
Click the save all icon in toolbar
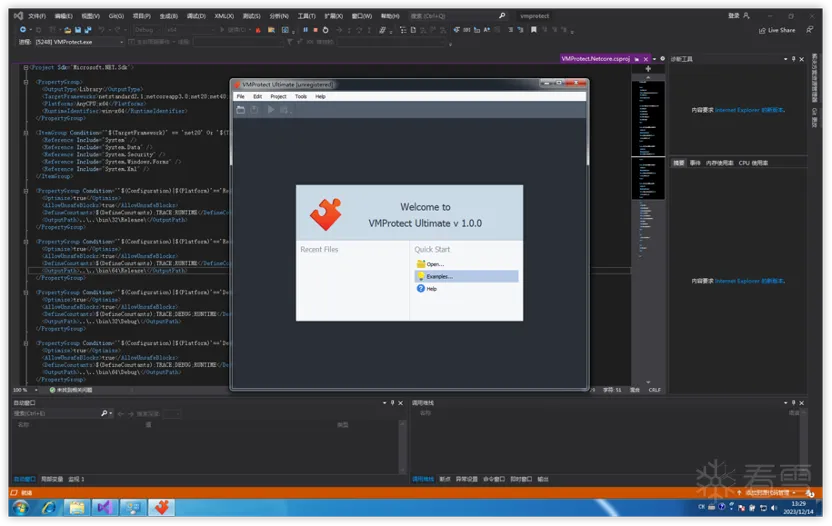88,30
